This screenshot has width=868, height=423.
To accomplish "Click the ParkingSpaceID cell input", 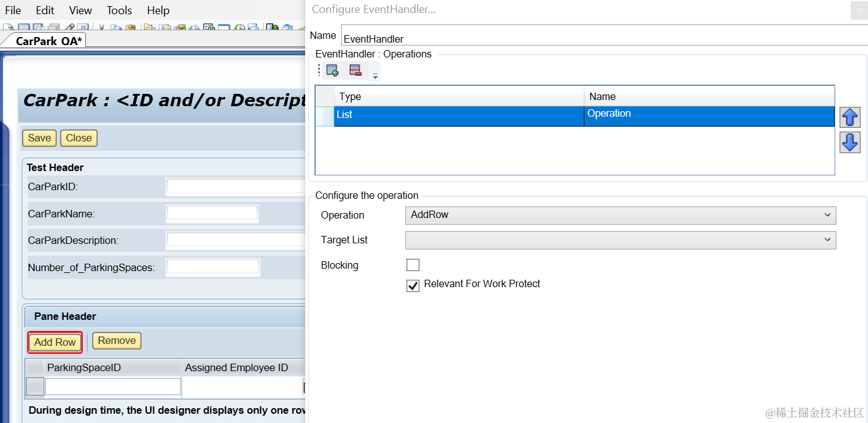I will (x=113, y=387).
